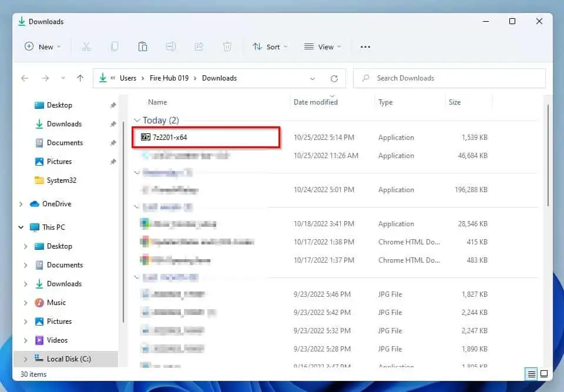The image size is (564, 392).
Task: Open Pictures under This PC
Action: tap(53, 321)
